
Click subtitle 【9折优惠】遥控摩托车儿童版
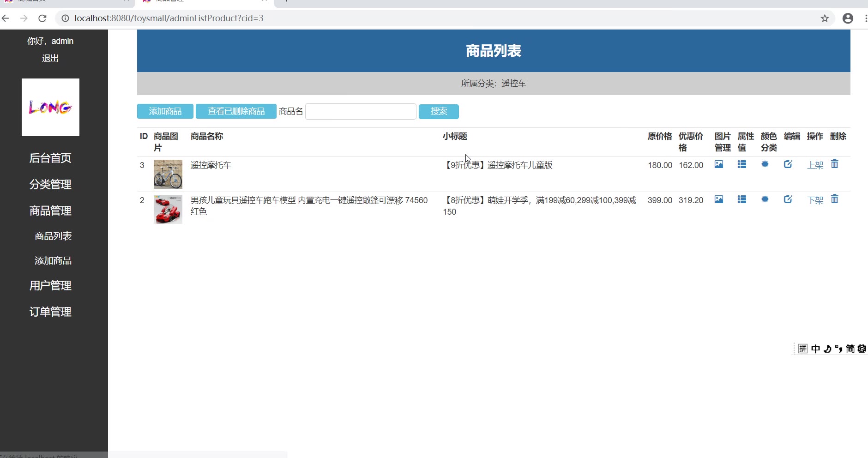498,165
